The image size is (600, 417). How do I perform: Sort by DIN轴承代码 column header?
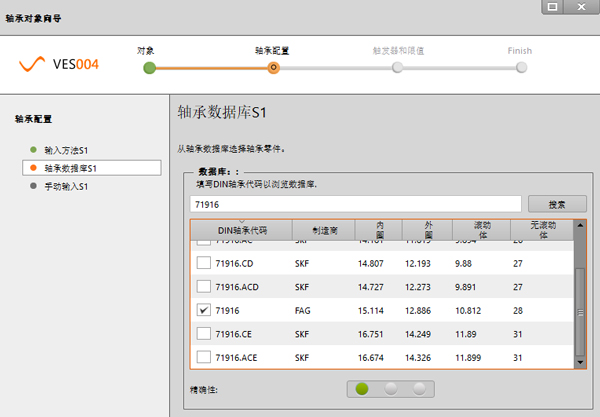[242, 231]
